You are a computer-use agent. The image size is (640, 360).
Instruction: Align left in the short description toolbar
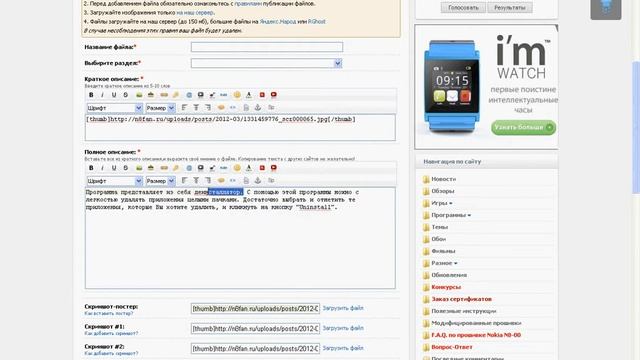click(184, 107)
